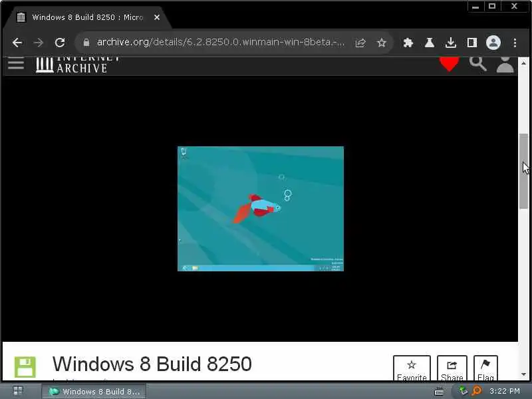View site security lock info
This screenshot has width=532, height=399.
coord(86,43)
